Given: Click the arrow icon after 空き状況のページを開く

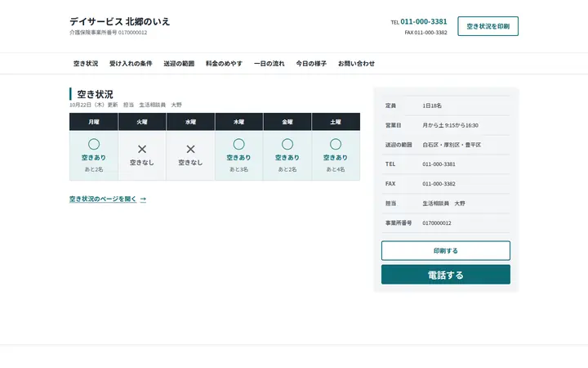Looking at the screenshot, I should [143, 199].
